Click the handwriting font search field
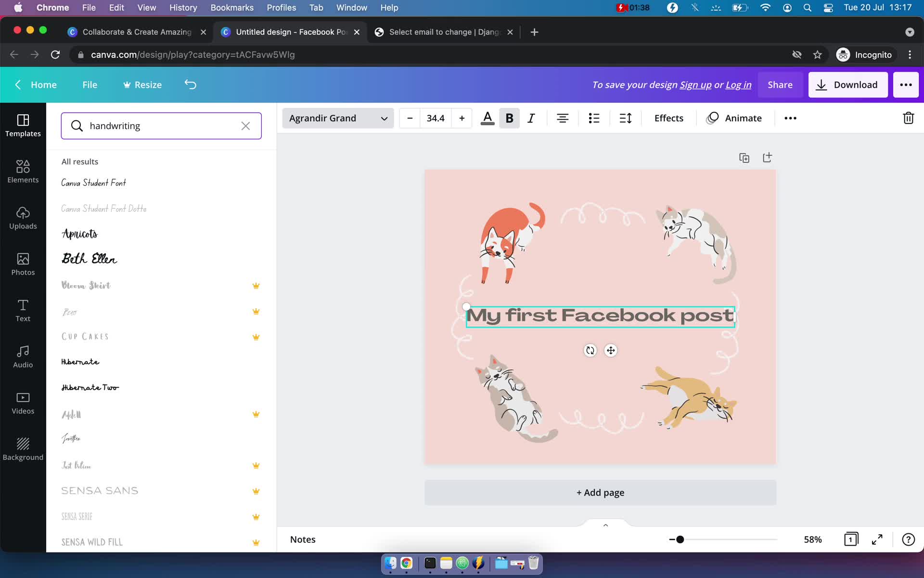This screenshot has width=924, height=578. 161,126
